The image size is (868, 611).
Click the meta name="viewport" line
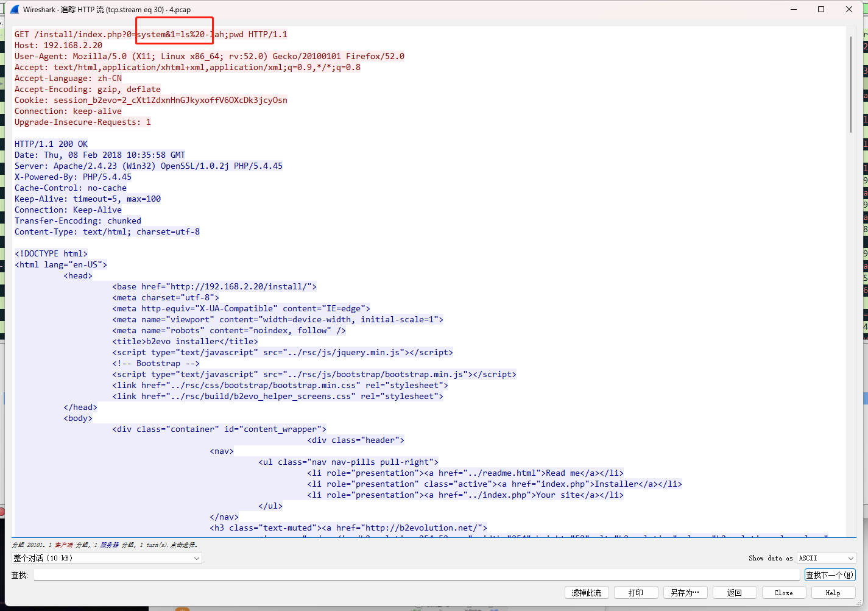point(278,319)
